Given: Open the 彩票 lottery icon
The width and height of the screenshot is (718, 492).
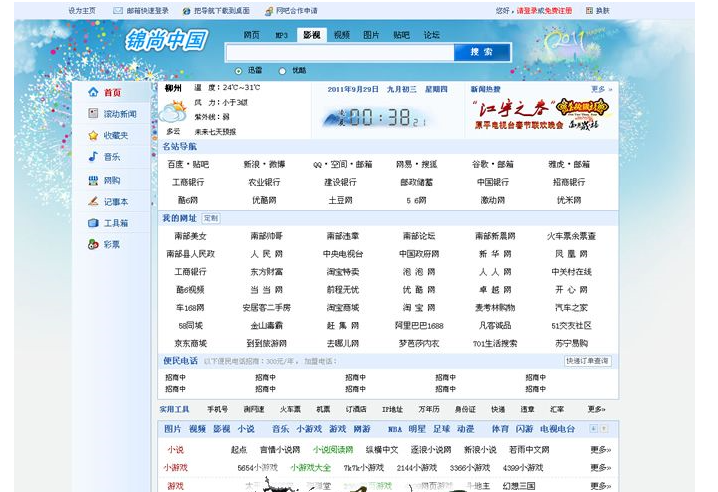Looking at the screenshot, I should pos(93,244).
